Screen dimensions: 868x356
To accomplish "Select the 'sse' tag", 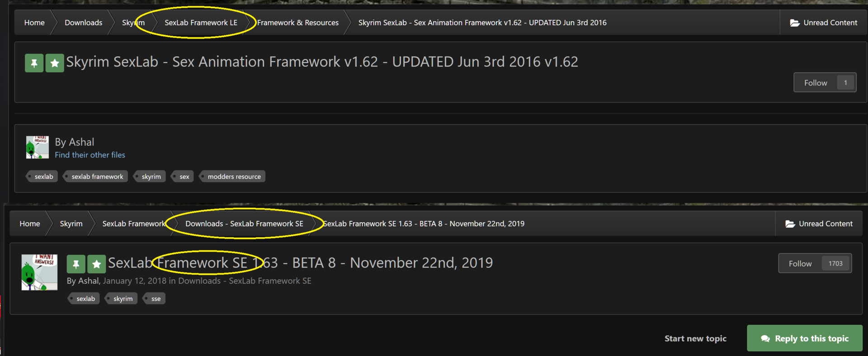I will pos(156,299).
